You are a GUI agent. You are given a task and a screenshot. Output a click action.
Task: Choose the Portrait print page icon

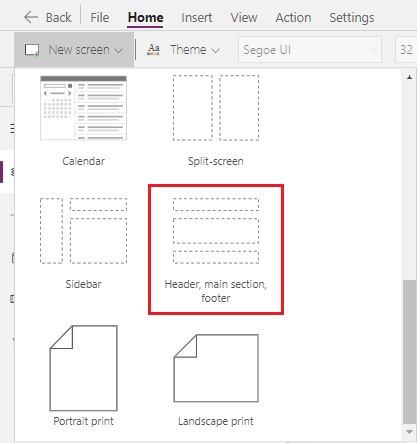coord(83,368)
